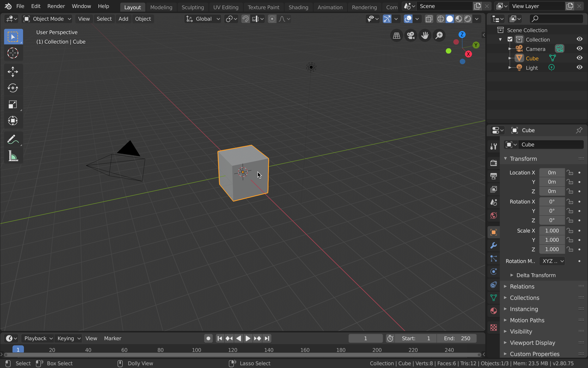Select the Select Box tool

pyautogui.click(x=13, y=37)
